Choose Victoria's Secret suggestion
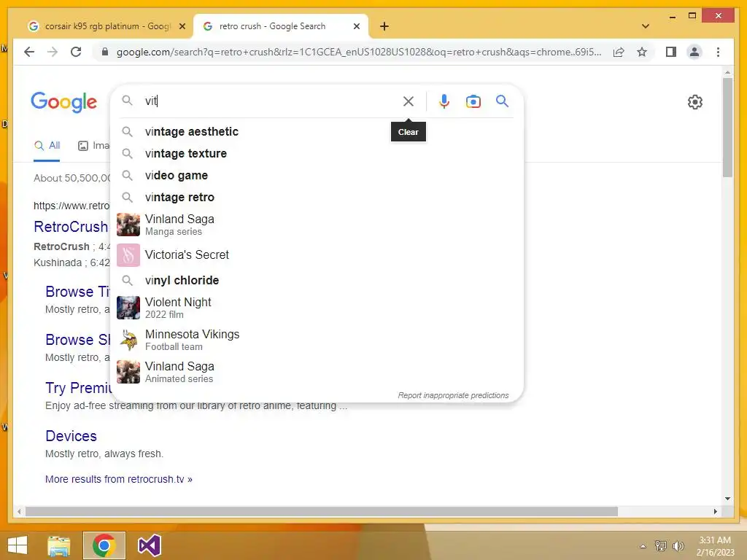This screenshot has height=560, width=747. (x=317, y=255)
